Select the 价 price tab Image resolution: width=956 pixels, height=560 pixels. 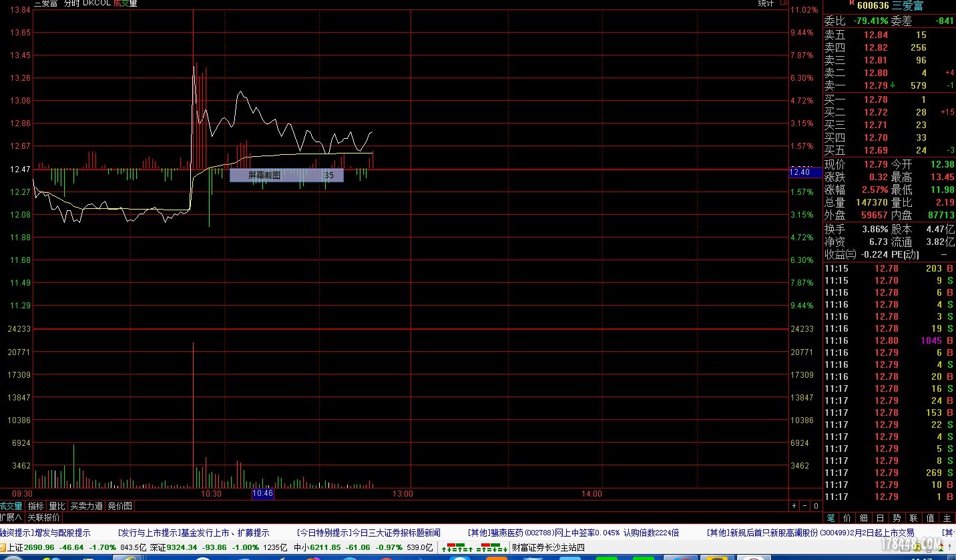point(848,518)
